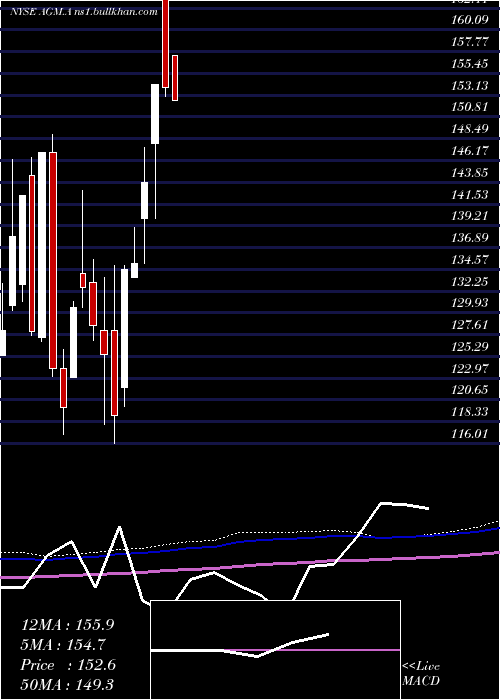Click the 118.33 price axis label
Screen dimensions: 500x700
(x=470, y=412)
